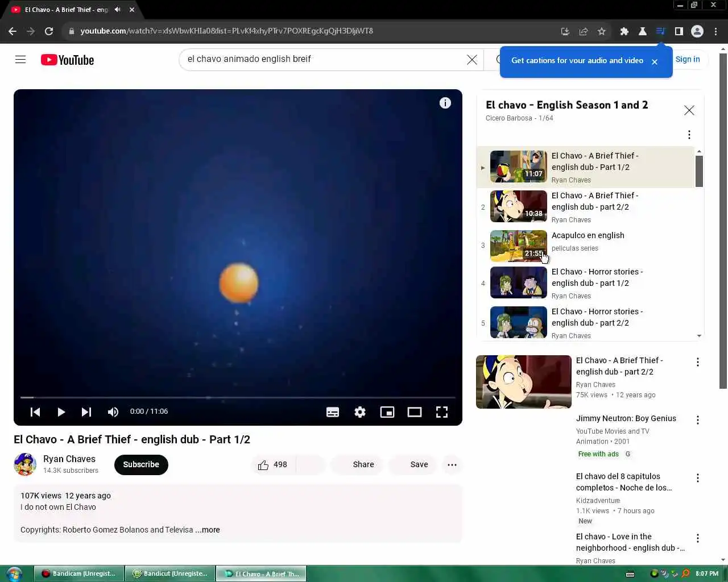Open Chrome three-dot menu
The height and width of the screenshot is (582, 728).
click(x=716, y=31)
